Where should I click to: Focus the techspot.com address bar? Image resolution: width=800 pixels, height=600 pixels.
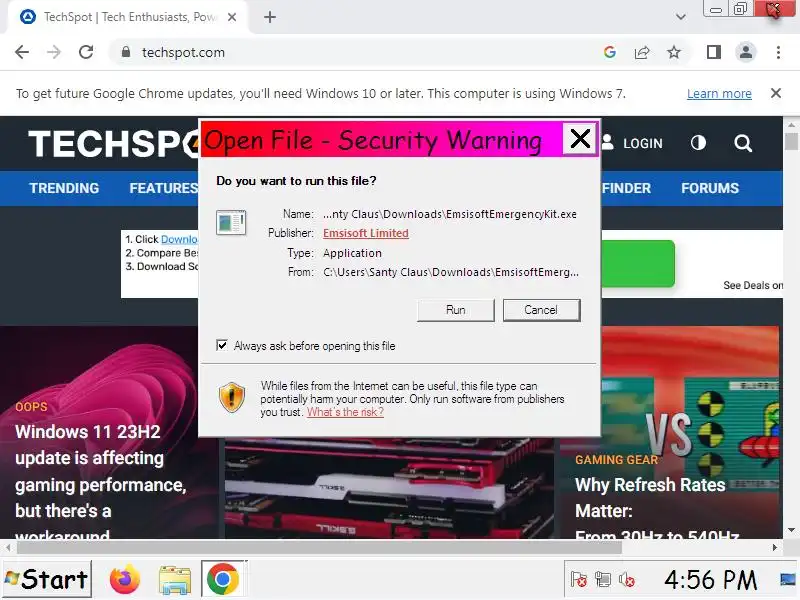tap(357, 52)
